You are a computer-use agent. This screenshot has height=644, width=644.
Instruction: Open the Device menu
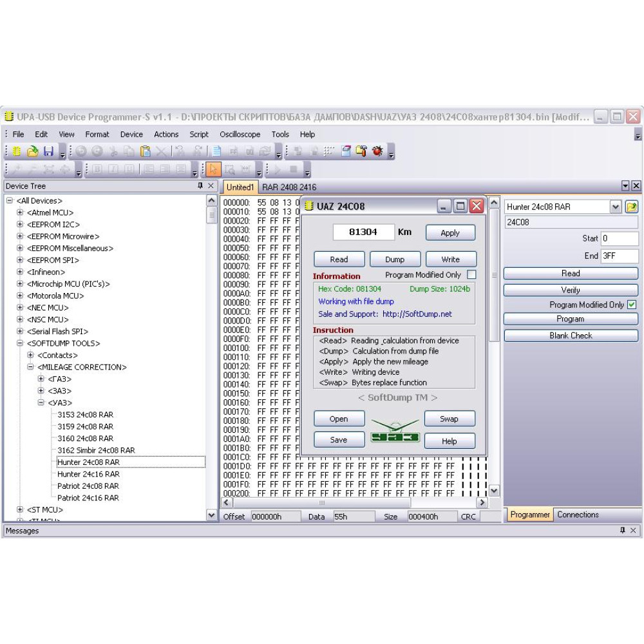pyautogui.click(x=131, y=135)
